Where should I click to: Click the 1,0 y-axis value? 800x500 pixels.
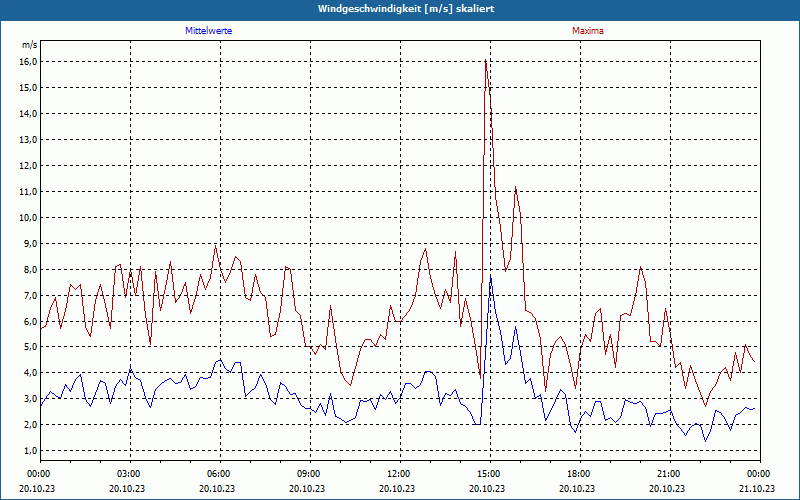tap(31, 451)
